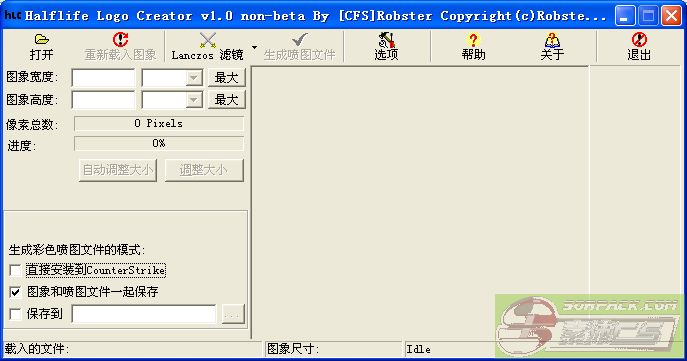
Task: Click the 生成彩色喷图文件的模式 label
Action: click(77, 250)
